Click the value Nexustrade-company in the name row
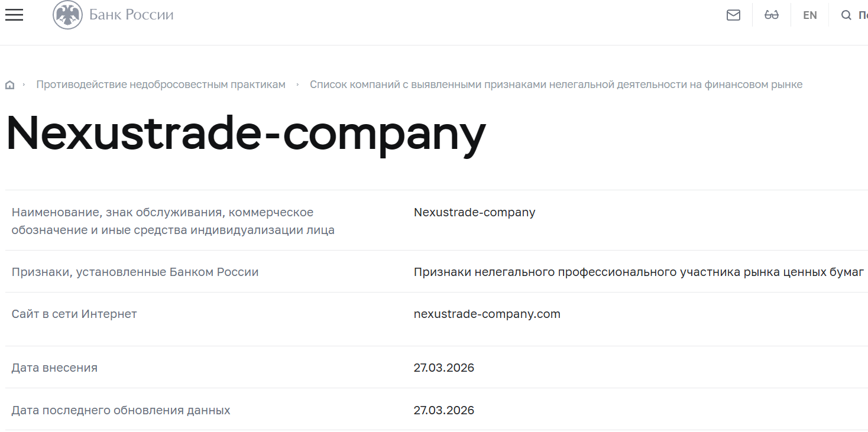 click(474, 212)
